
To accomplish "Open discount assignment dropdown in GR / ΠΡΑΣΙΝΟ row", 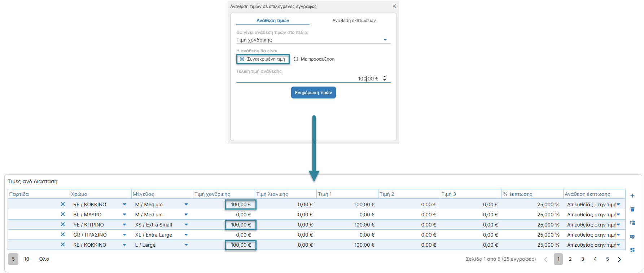I will pos(618,235).
